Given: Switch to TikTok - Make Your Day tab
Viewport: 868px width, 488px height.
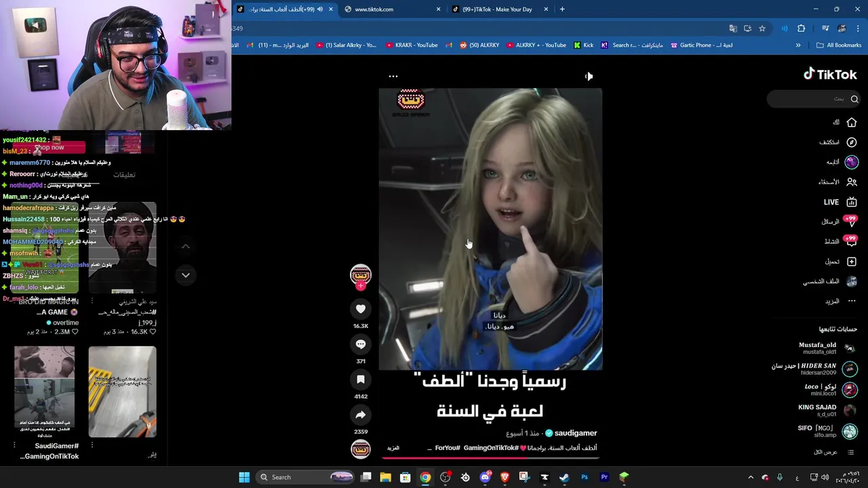Looking at the screenshot, I should pos(502,9).
